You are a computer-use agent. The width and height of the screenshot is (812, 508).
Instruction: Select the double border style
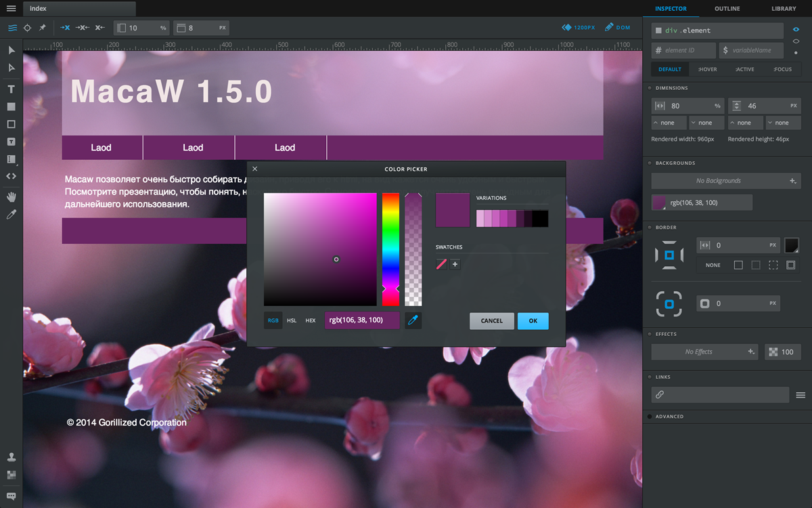pos(791,265)
